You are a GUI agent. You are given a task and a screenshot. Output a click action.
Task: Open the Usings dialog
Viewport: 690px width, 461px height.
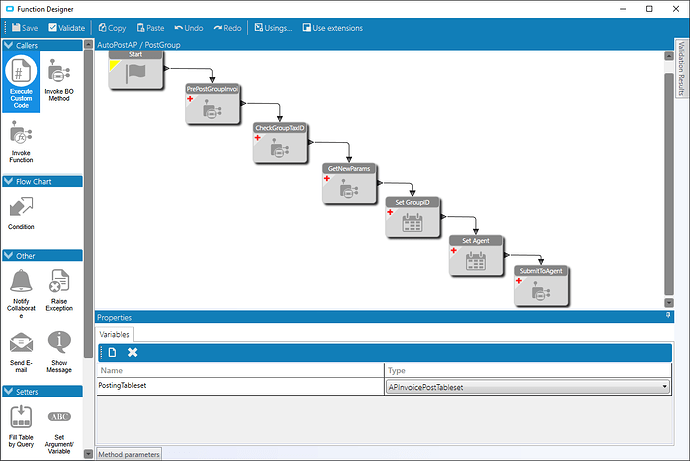pyautogui.click(x=273, y=28)
